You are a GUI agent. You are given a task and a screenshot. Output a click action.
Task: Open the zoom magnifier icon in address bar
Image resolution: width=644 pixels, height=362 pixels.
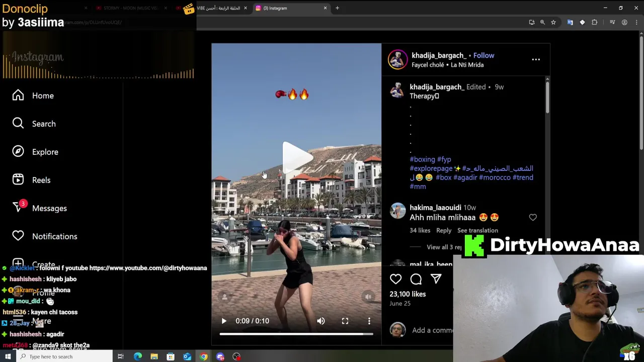click(x=542, y=22)
